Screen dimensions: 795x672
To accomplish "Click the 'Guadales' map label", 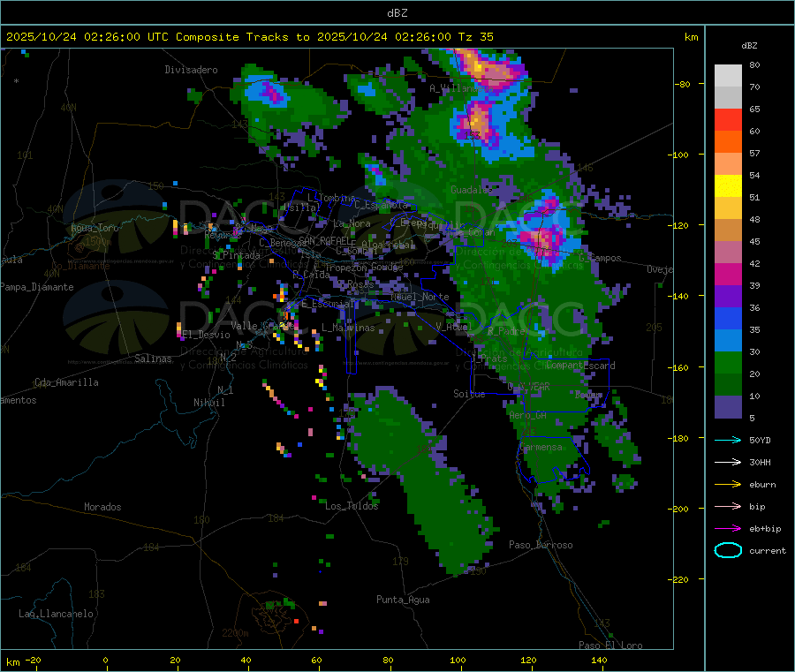I will pos(472,190).
